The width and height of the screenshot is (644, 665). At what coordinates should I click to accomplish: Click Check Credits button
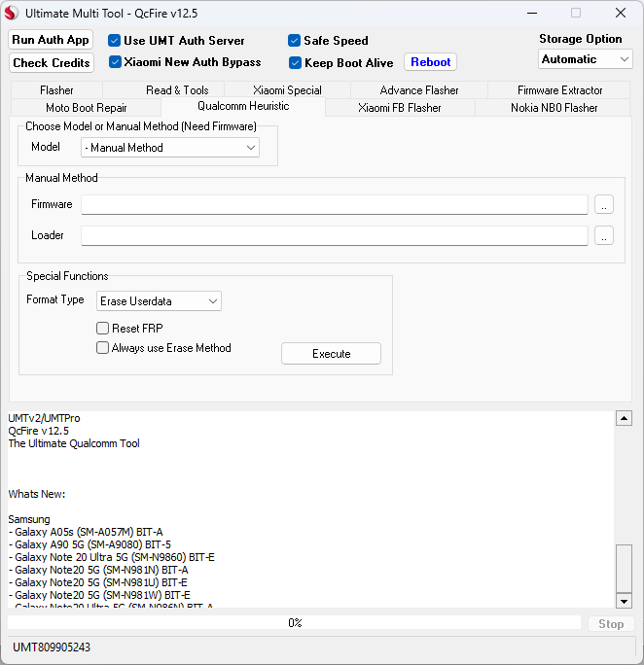[52, 63]
